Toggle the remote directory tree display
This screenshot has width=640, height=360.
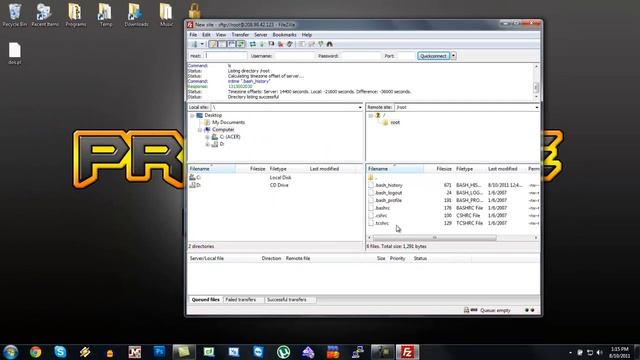[231, 44]
